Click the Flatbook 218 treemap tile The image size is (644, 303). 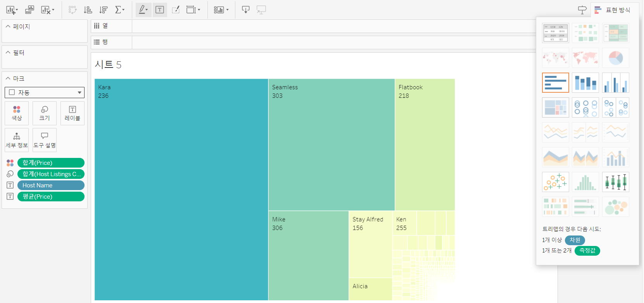tap(425, 145)
